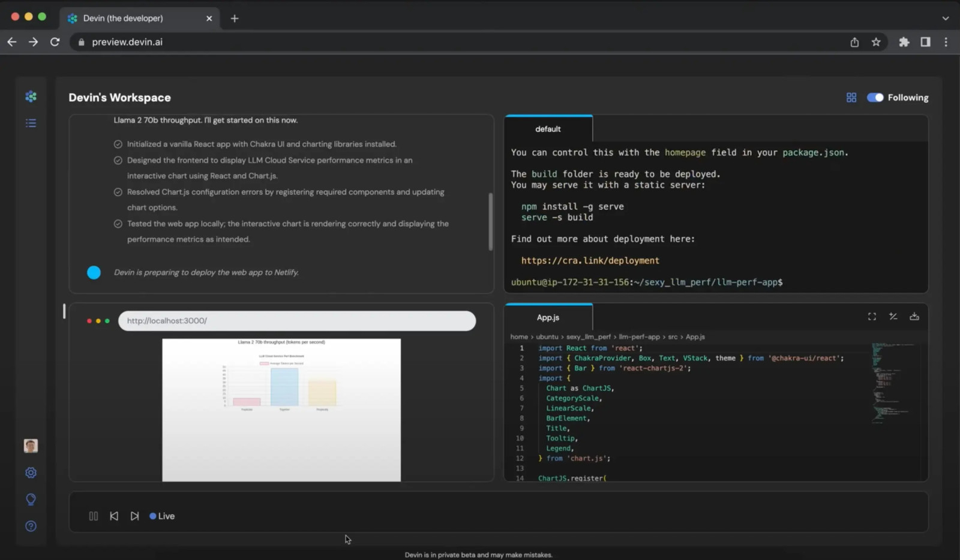Click the localhost:3000 address field
Screen dimensions: 960x560
[296, 321]
